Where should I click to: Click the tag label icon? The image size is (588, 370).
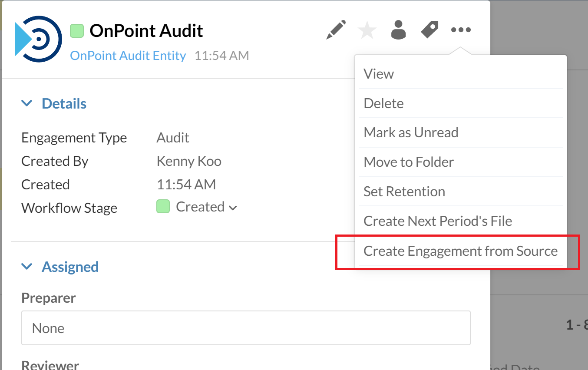(429, 30)
